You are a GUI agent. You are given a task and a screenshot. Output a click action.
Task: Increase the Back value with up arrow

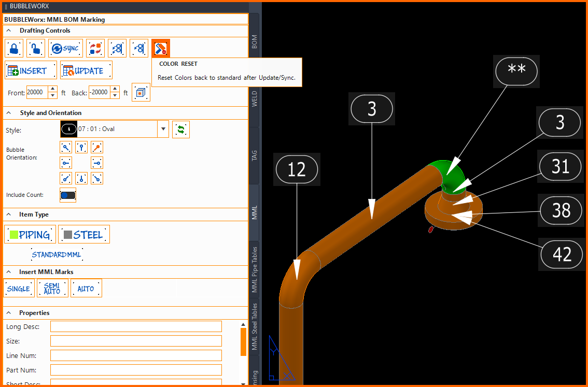click(115, 89)
